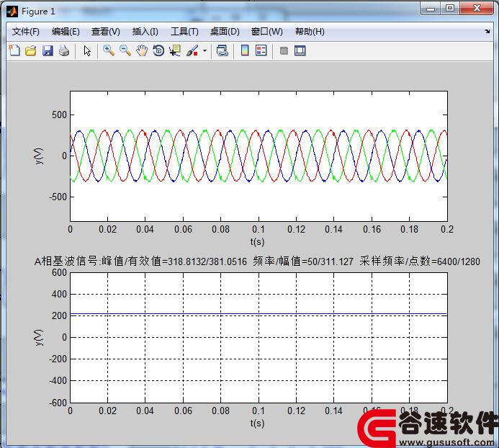
Task: Print the figure using the printer icon
Action: click(64, 50)
